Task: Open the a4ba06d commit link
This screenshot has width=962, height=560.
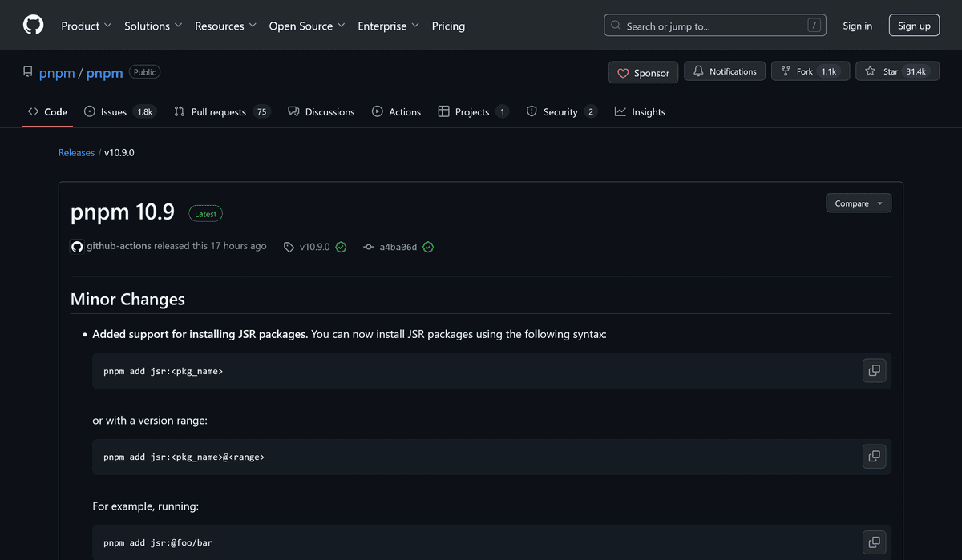Action: [x=398, y=247]
